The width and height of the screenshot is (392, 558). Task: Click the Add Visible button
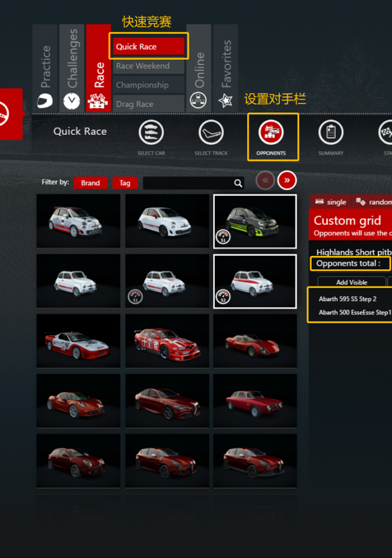[351, 282]
